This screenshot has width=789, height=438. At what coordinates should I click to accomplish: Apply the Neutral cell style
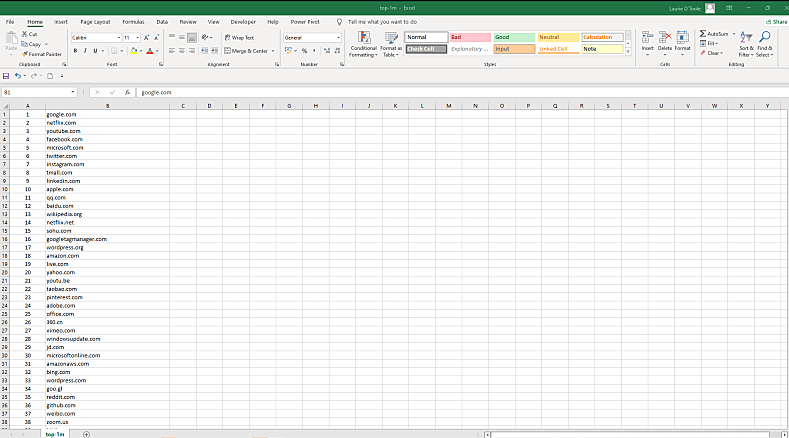coord(558,37)
